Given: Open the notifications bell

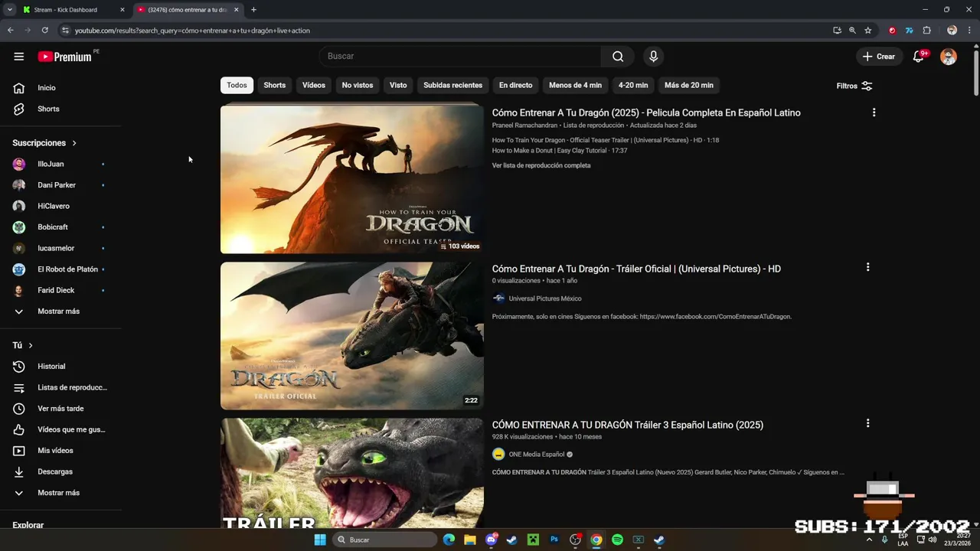Looking at the screenshot, I should click(919, 57).
